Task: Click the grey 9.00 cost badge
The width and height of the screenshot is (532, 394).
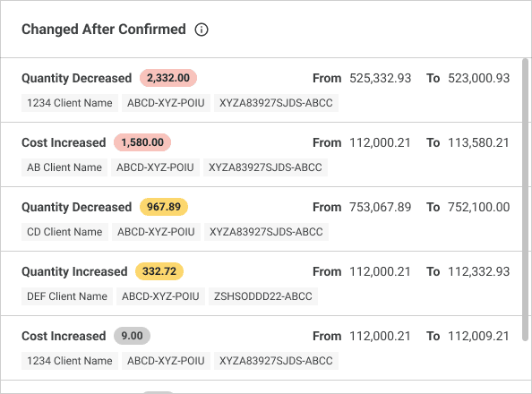Action: (x=132, y=336)
